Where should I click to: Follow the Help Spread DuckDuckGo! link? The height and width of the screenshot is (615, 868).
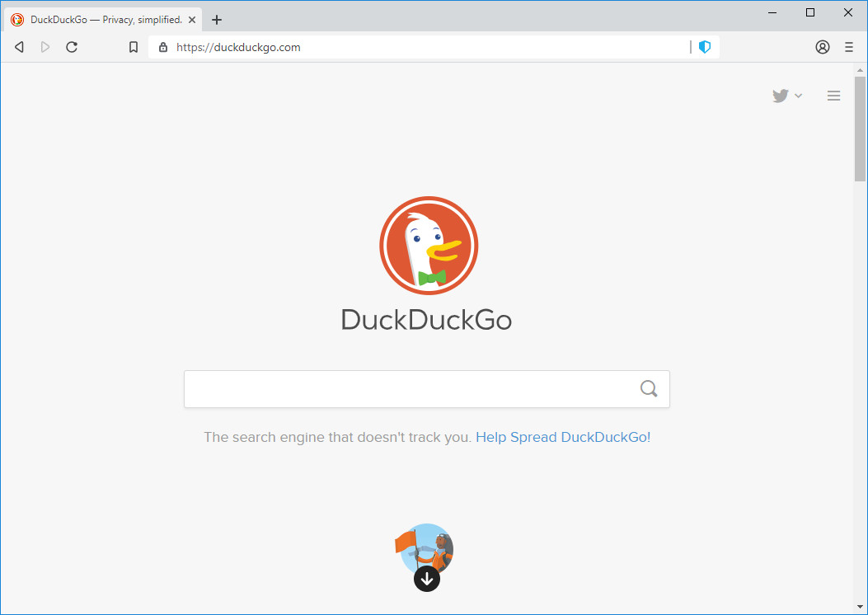point(563,437)
